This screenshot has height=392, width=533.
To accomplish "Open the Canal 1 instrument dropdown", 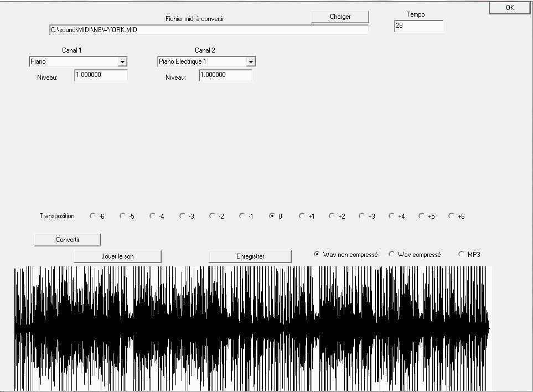I will 122,62.
